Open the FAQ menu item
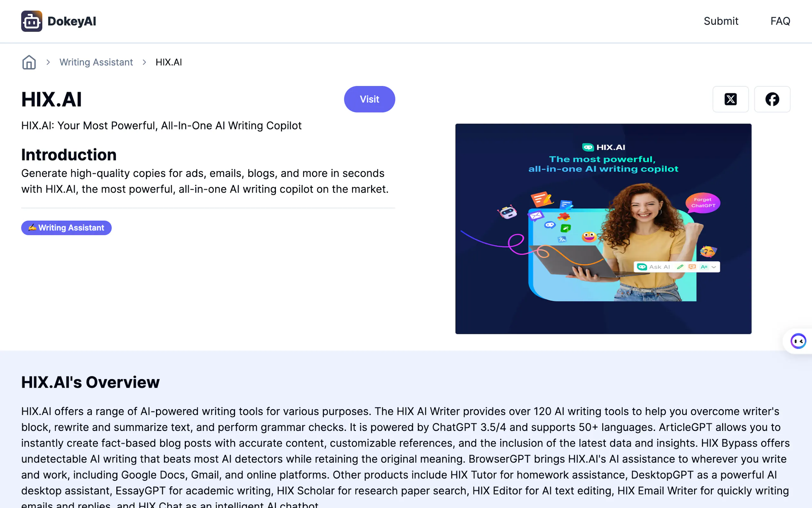The height and width of the screenshot is (508, 812). pyautogui.click(x=780, y=21)
